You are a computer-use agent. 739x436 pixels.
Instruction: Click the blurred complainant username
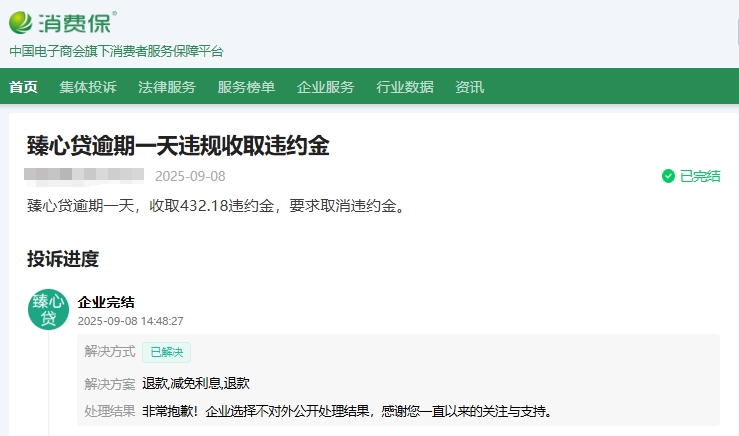(x=84, y=175)
